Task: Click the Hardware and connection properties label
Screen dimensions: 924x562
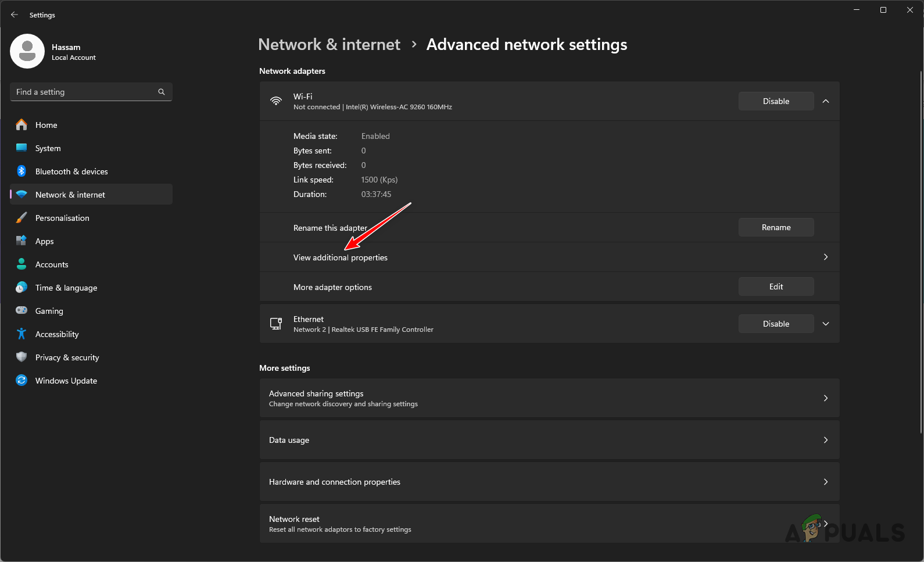Action: click(335, 482)
